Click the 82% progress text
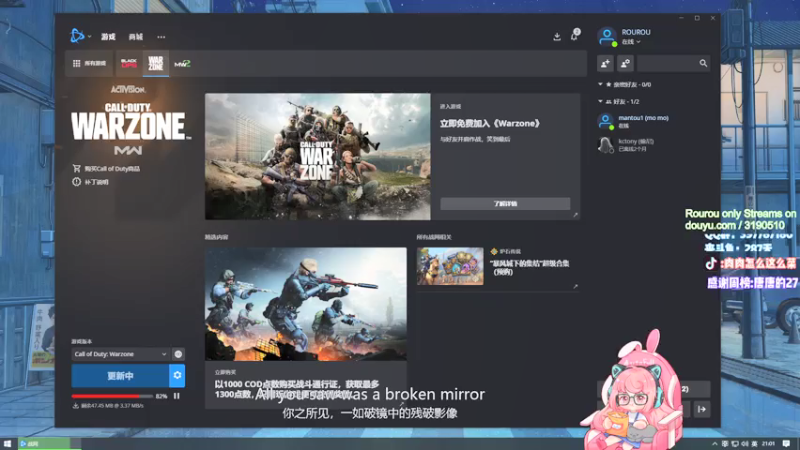800x450 pixels. [x=161, y=396]
